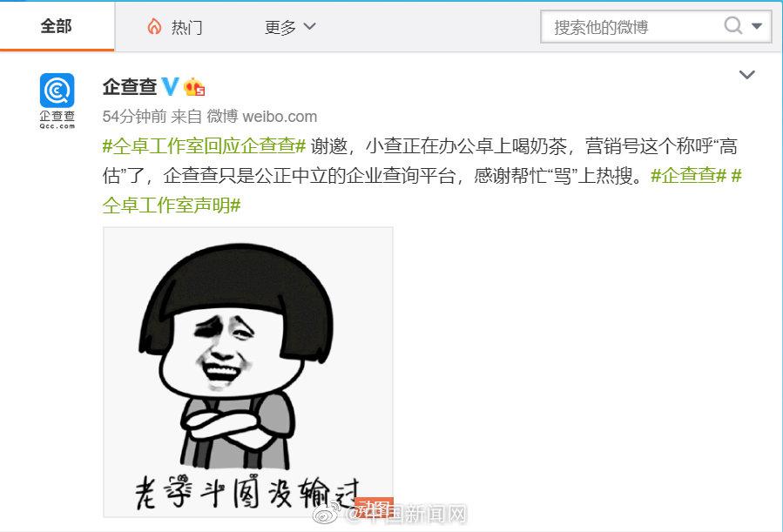
Task: Switch to the 全部 tab
Action: (57, 26)
